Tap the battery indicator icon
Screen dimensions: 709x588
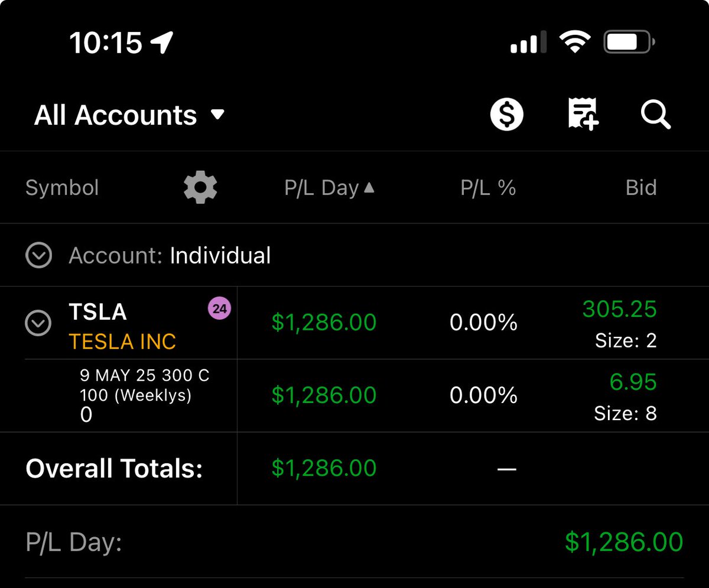point(629,43)
